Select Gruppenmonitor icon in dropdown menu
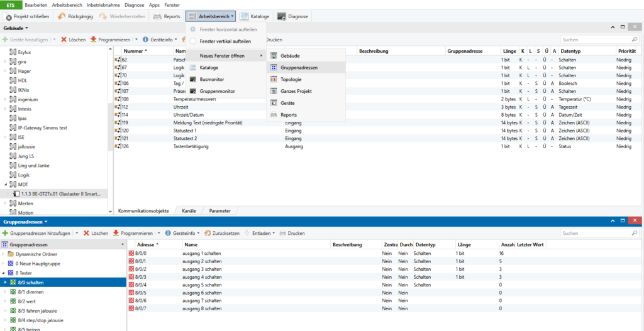Viewport: 644px width, 331px height. coord(194,91)
